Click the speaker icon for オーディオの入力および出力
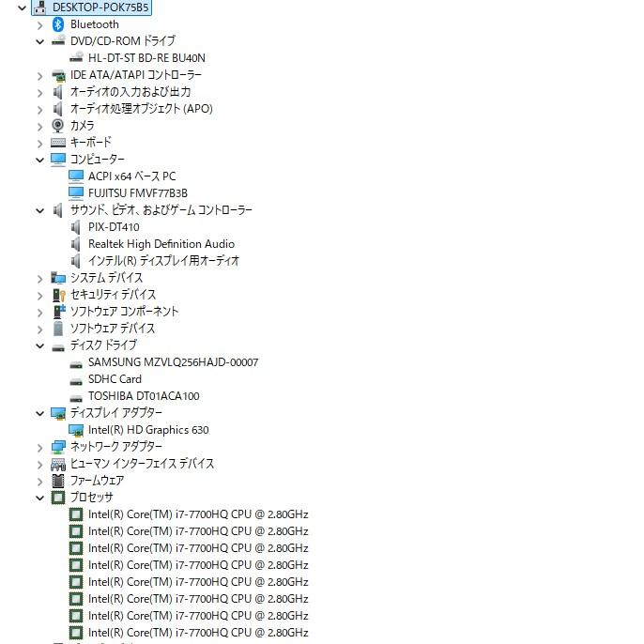Image resolution: width=644 pixels, height=644 pixels. (58, 92)
